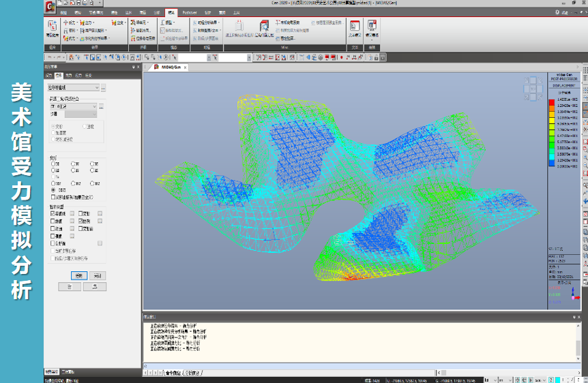Click the red dot toolbar icon
Screen dimensions: 588x383
342,57
